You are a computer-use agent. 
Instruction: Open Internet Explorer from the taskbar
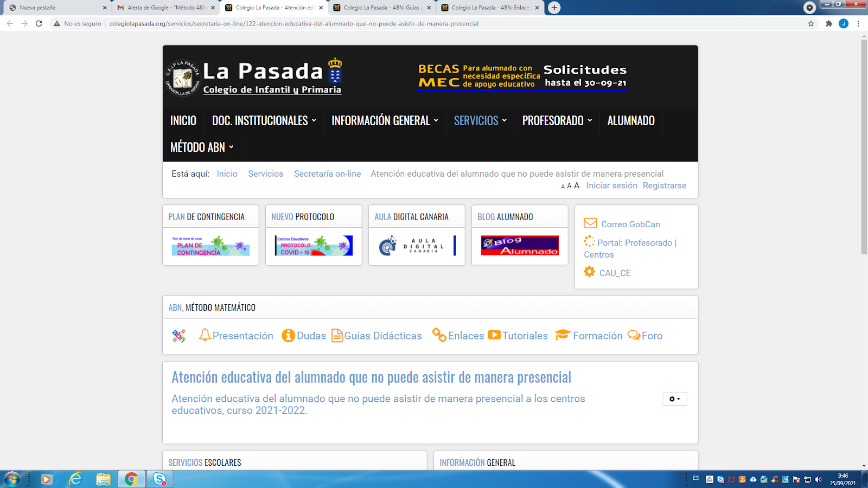(75, 479)
